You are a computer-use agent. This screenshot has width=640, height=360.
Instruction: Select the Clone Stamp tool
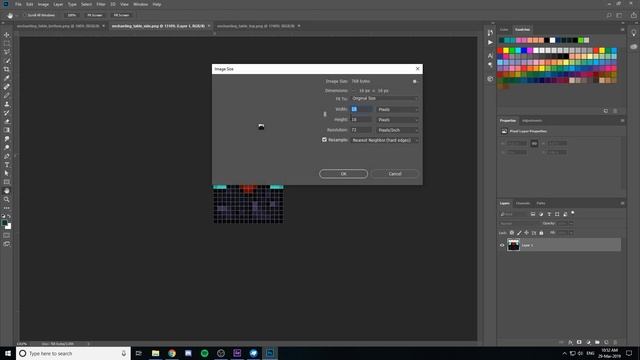[x=7, y=104]
